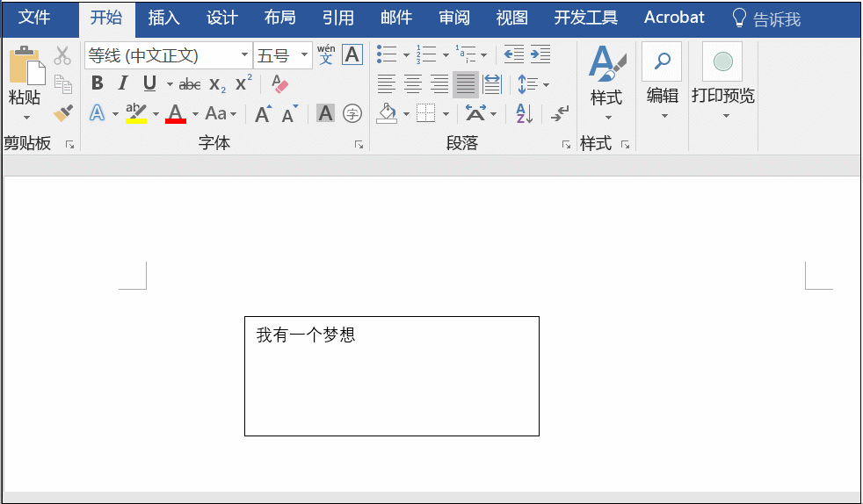Increase paragraph indent
This screenshot has width=863, height=504.
point(540,54)
